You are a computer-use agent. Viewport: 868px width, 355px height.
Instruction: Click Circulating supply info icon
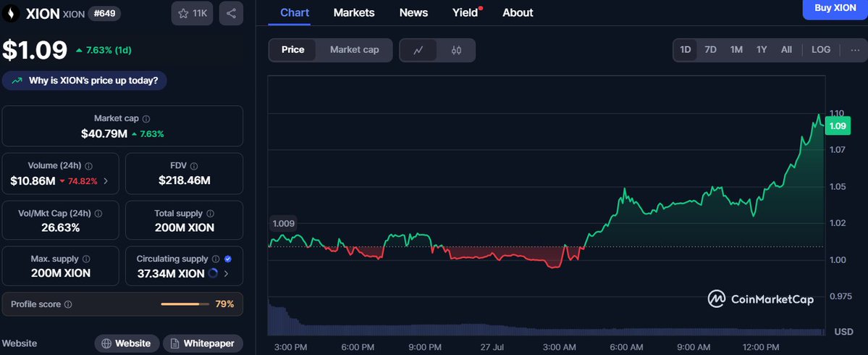[216, 259]
